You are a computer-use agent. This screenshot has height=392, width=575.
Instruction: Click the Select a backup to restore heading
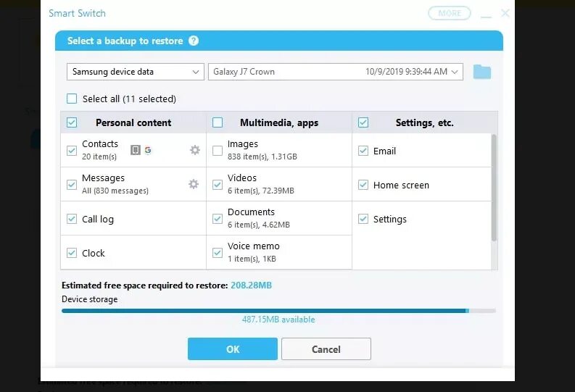pyautogui.click(x=125, y=41)
